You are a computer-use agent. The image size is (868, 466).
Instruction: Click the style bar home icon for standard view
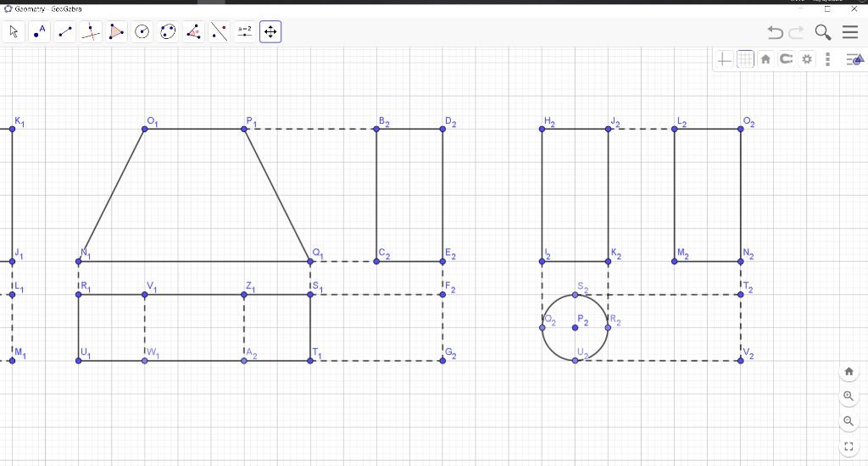765,58
